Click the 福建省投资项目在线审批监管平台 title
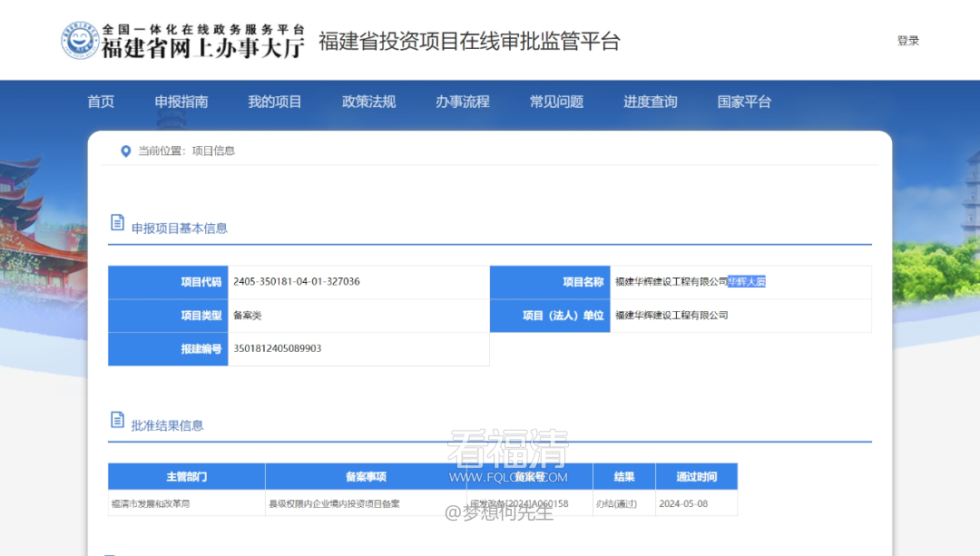980x556 pixels. click(x=469, y=42)
